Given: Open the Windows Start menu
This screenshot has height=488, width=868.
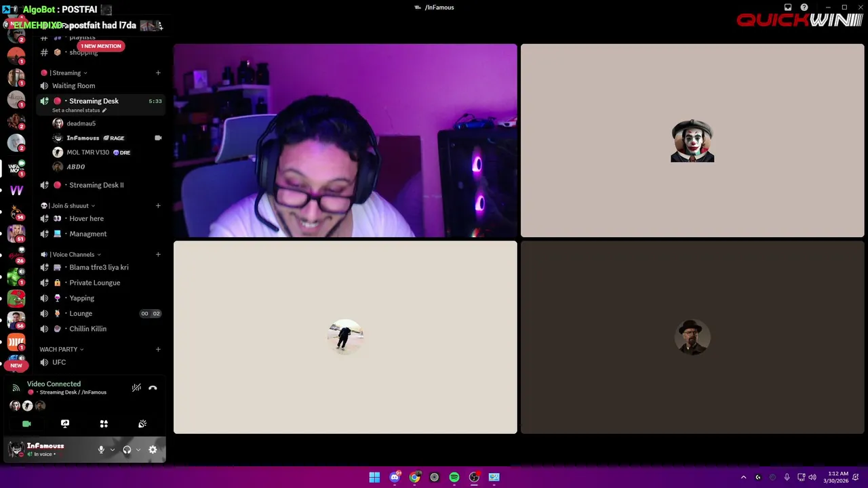Looking at the screenshot, I should click(x=374, y=477).
